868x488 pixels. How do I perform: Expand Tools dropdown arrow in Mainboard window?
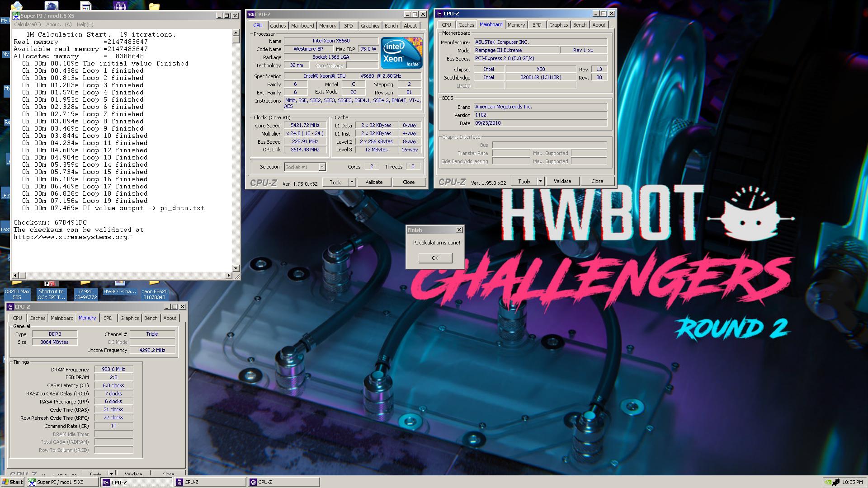[x=540, y=181]
